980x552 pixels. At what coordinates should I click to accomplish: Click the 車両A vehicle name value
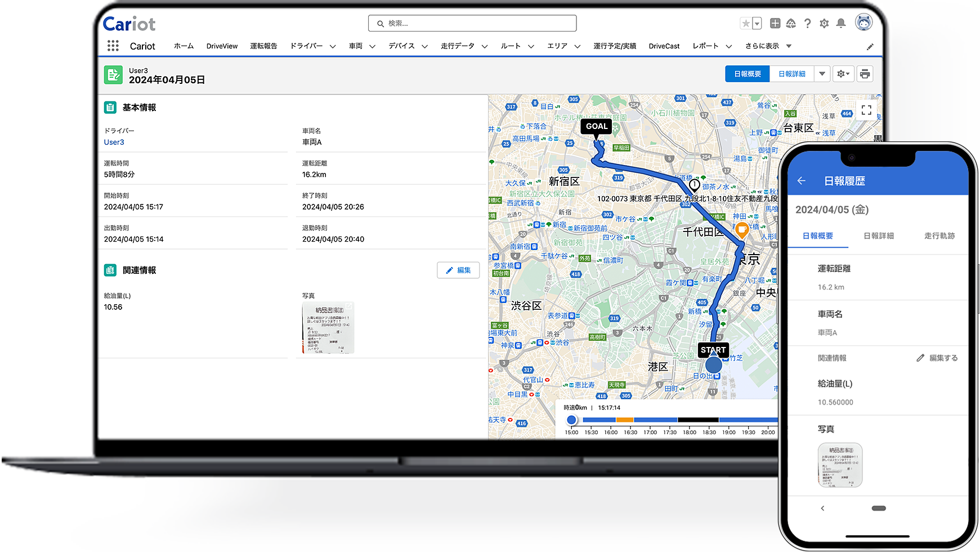tap(312, 143)
